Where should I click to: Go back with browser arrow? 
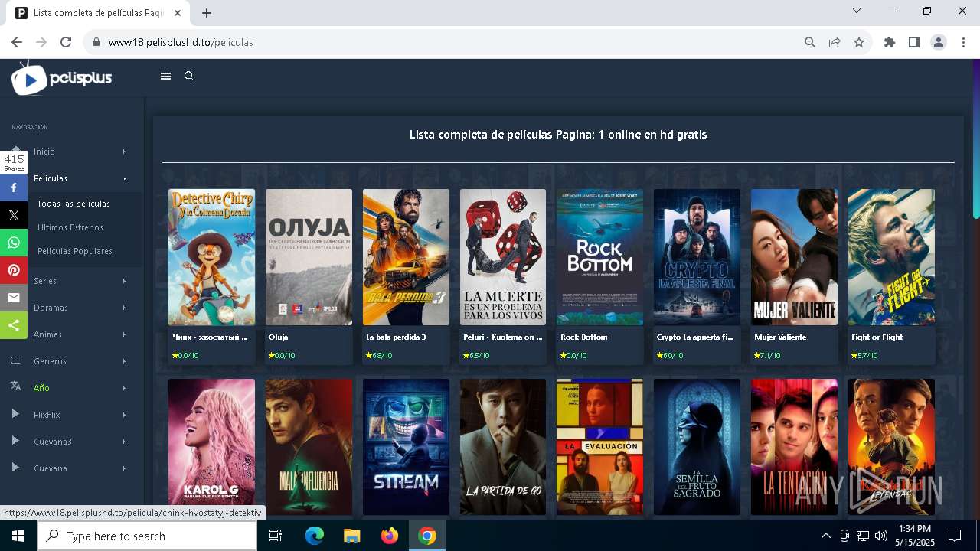pyautogui.click(x=17, y=42)
